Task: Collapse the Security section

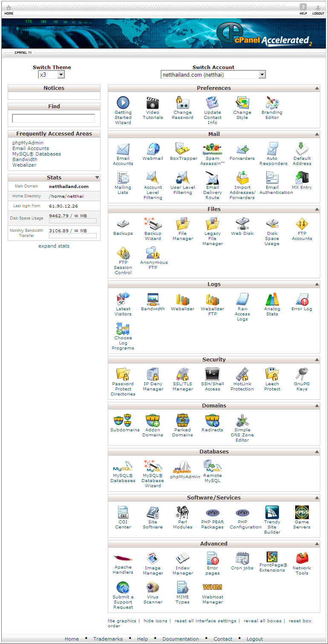Action: pyautogui.click(x=316, y=360)
